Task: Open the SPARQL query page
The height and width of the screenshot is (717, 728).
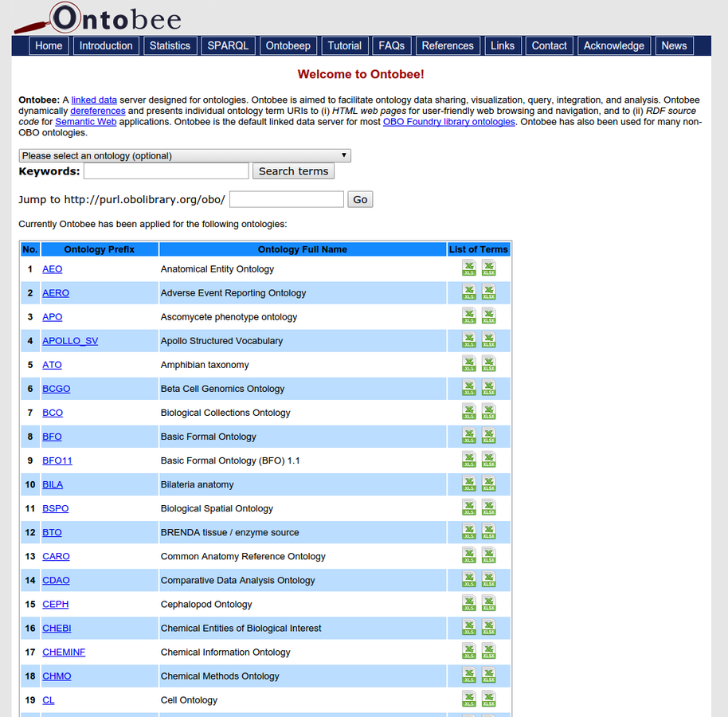Action: [x=228, y=46]
